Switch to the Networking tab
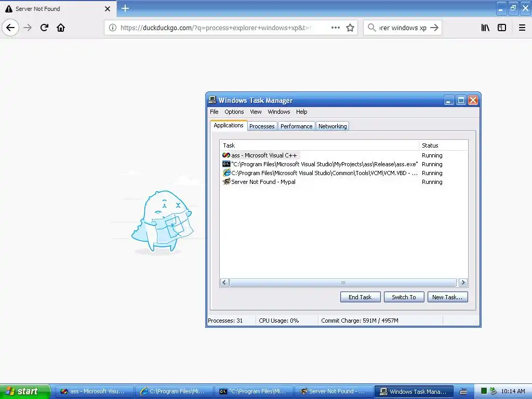Screen dimensions: 532x399 pos(332,126)
